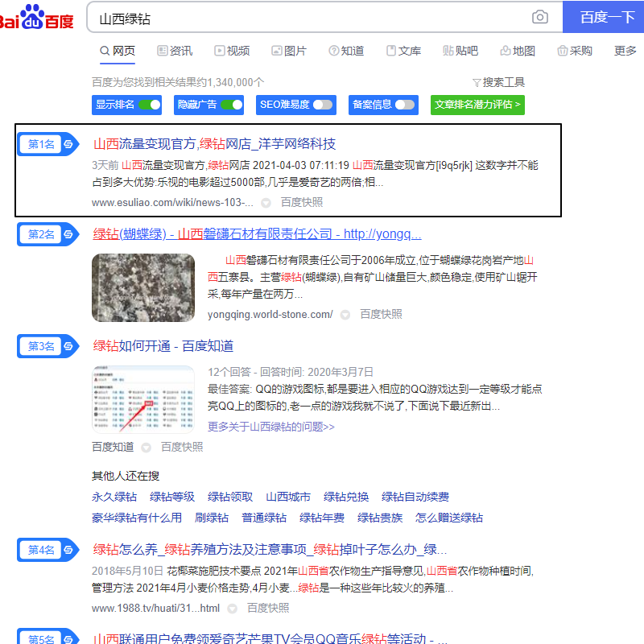Open result 绿钻(蝴蝶绿) - 山西磐礴石材有限责任公司
The width and height of the screenshot is (644, 644).
pyautogui.click(x=257, y=234)
